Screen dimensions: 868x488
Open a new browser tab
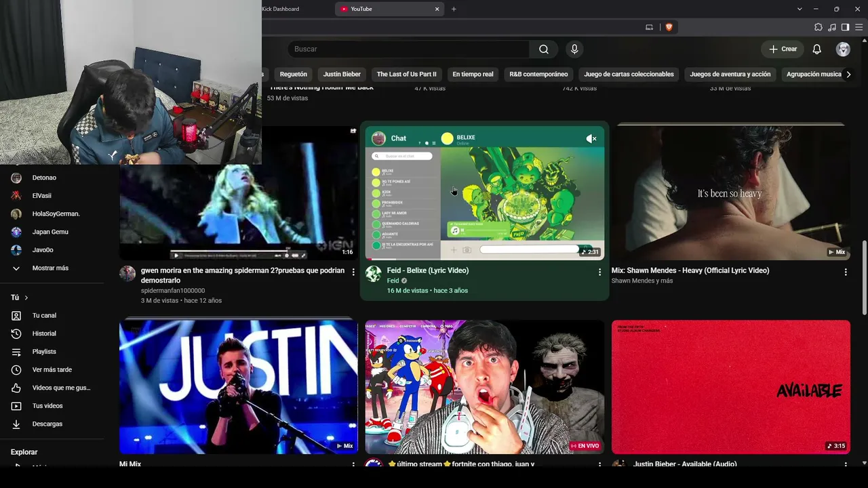454,9
